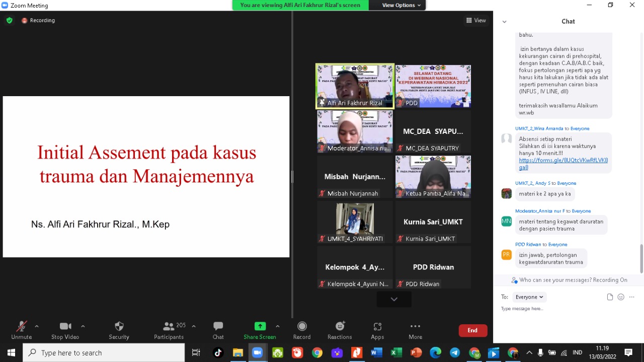The height and width of the screenshot is (362, 644).
Task: Click the red End button
Action: click(472, 330)
